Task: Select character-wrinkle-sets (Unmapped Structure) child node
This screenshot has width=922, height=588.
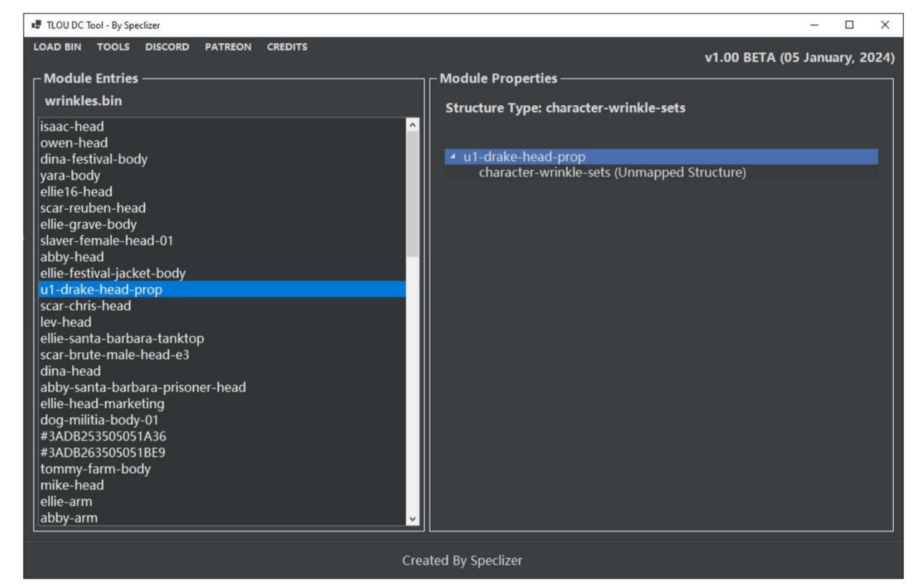Action: pyautogui.click(x=612, y=173)
